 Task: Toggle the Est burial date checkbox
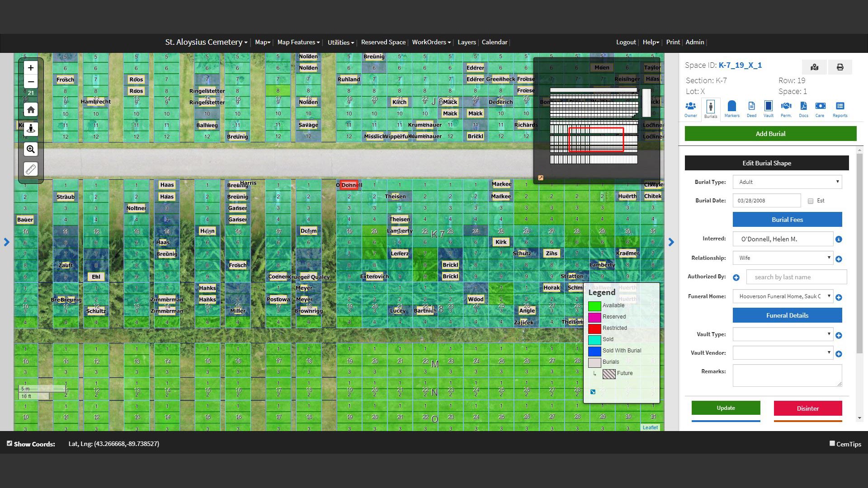pos(811,201)
